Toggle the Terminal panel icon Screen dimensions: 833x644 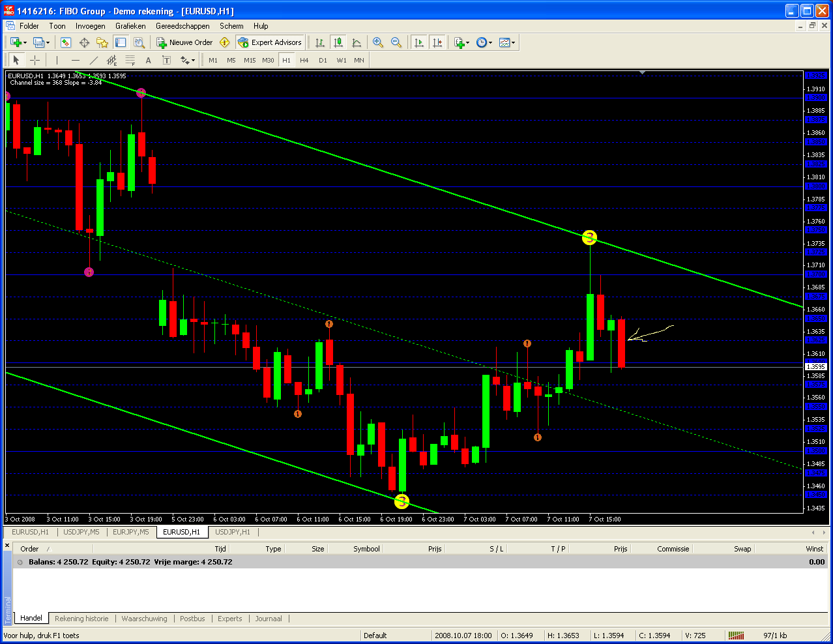[x=121, y=42]
